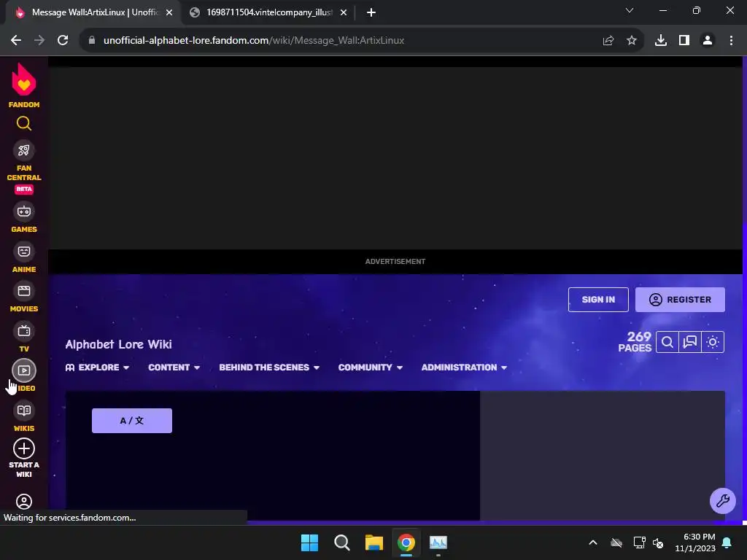Screen dimensions: 747x560
Task: Open the Chrome tab search chevron
Action: click(630, 10)
